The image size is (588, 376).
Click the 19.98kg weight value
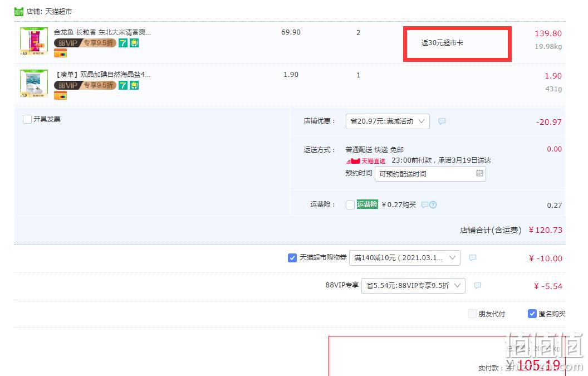548,47
